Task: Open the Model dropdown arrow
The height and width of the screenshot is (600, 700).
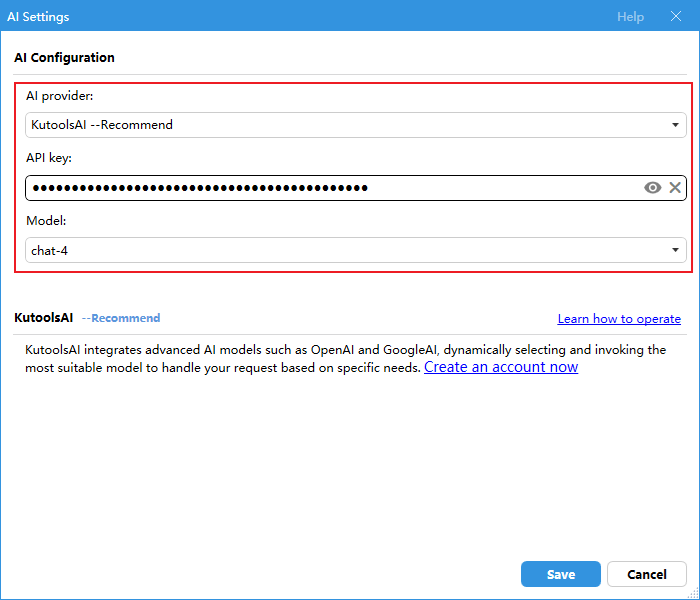Action: (676, 250)
